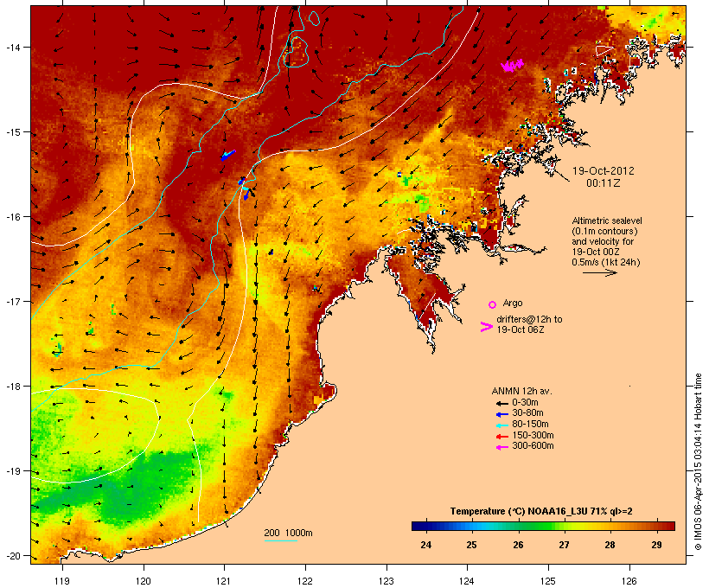Click the green 26°C section of colorbar
This screenshot has height=588, width=709.
click(518, 526)
